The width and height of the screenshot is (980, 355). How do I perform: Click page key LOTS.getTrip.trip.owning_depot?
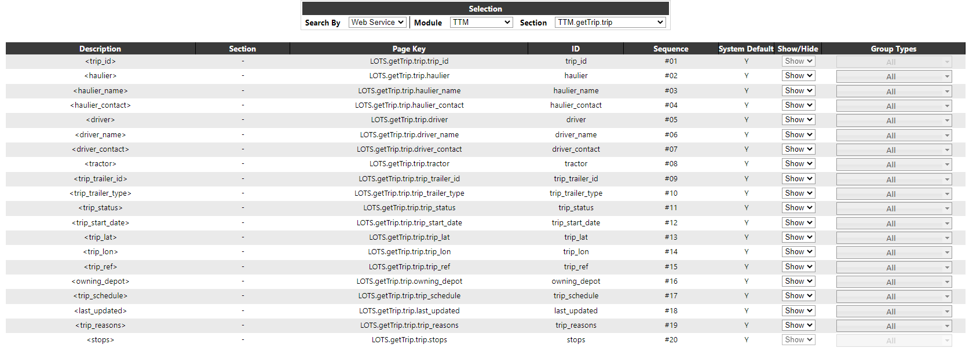tap(409, 281)
